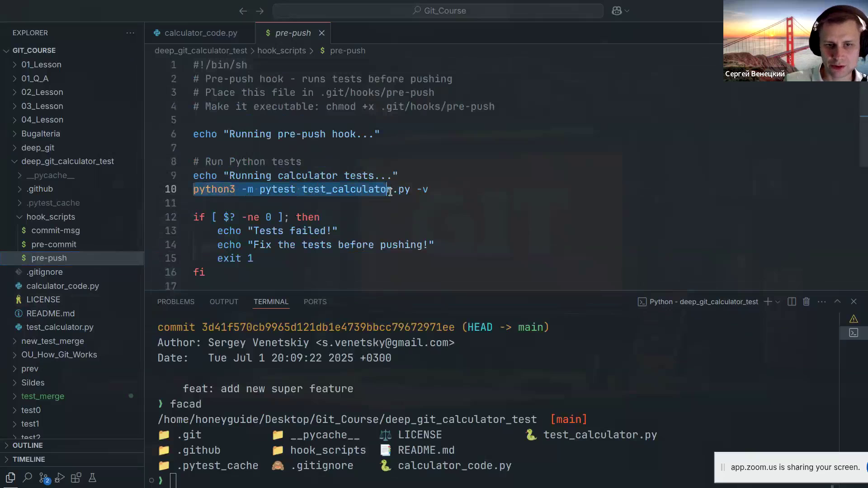Open the Search view icon

tap(27, 478)
